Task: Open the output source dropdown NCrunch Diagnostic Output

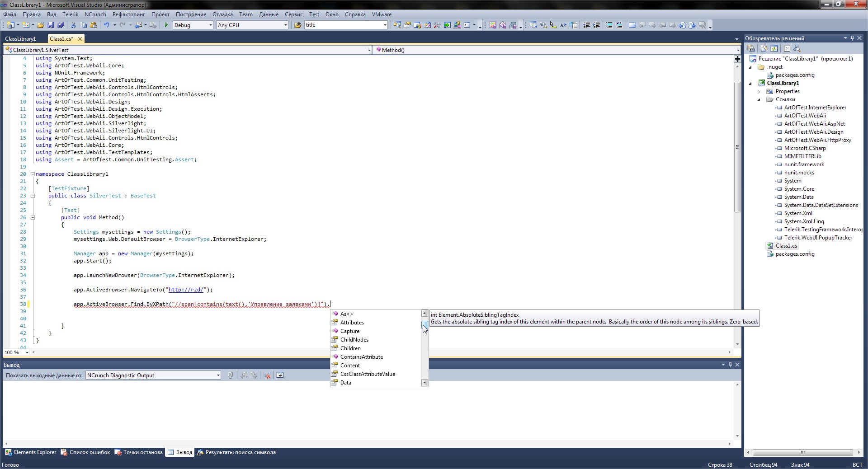Action: click(218, 375)
